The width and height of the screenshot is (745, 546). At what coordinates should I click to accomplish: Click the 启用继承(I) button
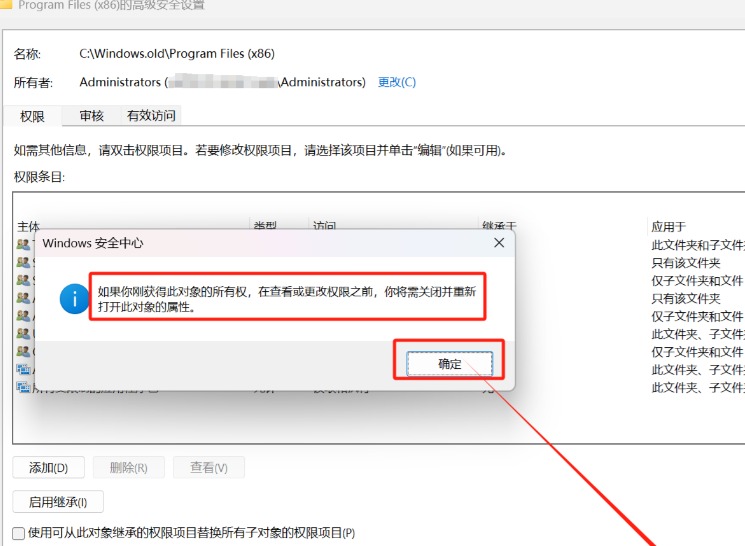coord(58,502)
